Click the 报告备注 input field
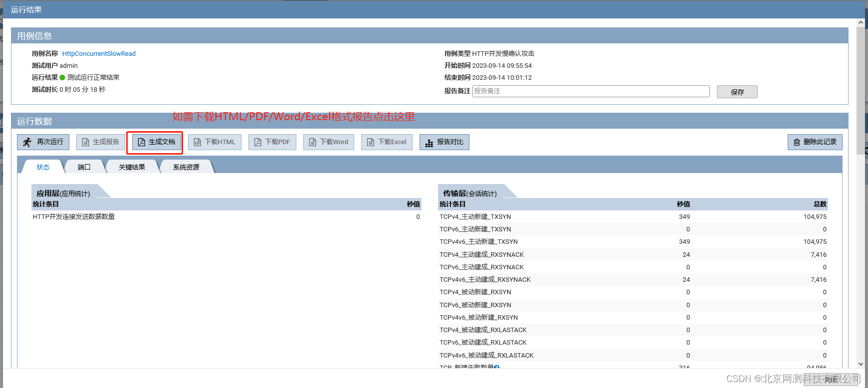 tap(591, 91)
